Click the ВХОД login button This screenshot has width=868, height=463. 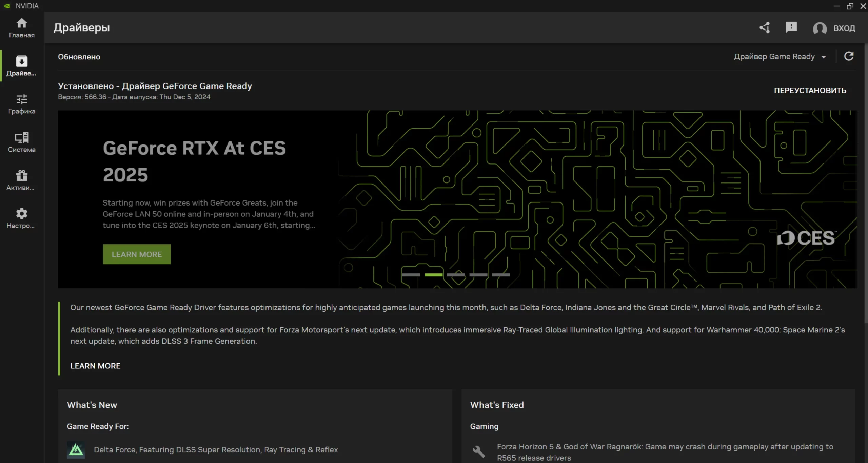tap(844, 28)
